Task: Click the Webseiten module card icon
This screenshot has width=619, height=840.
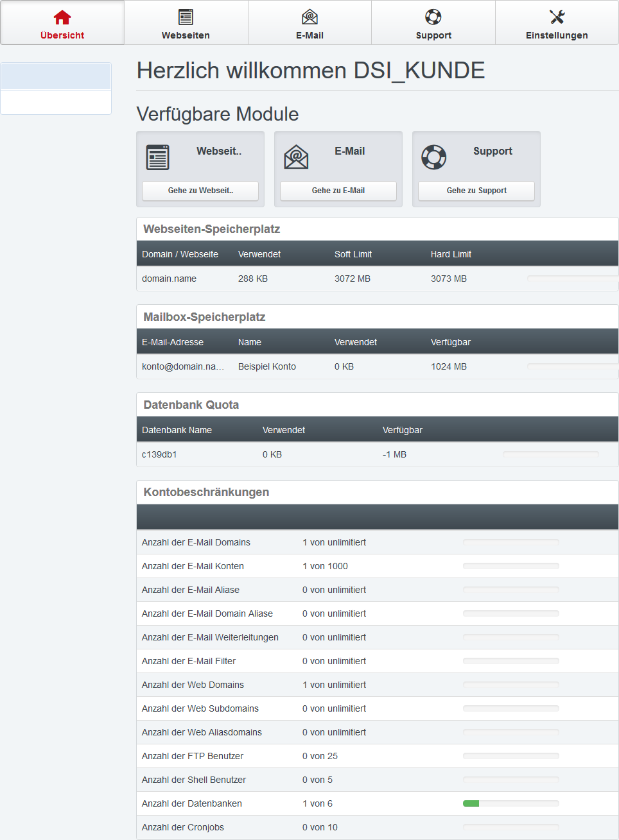Action: click(x=158, y=157)
